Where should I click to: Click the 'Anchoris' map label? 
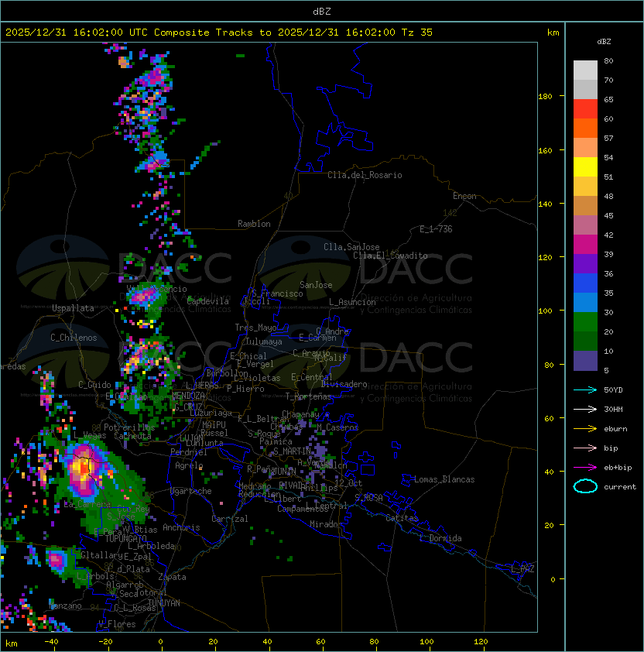pyautogui.click(x=181, y=527)
